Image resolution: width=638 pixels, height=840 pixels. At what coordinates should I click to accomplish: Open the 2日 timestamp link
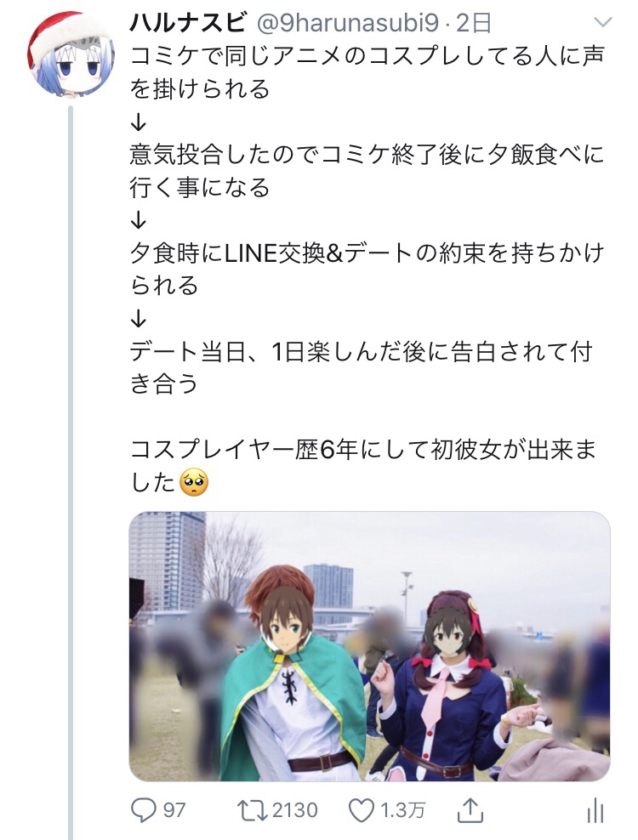coord(474,23)
